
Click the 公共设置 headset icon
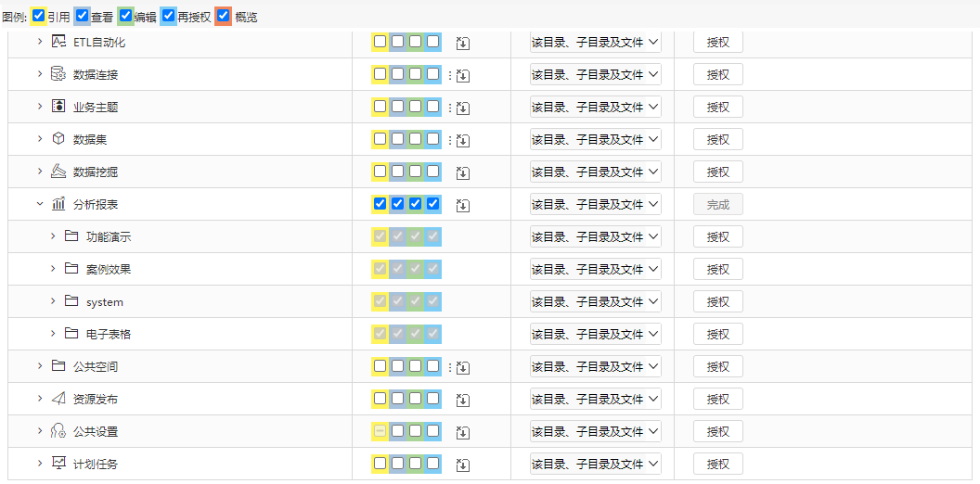[x=58, y=431]
